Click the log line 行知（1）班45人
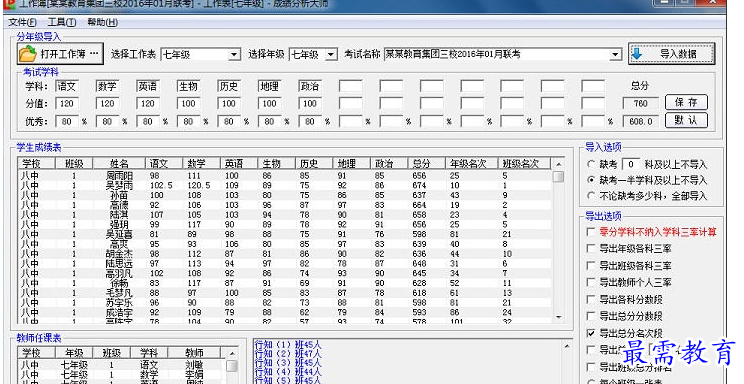 click(x=288, y=345)
